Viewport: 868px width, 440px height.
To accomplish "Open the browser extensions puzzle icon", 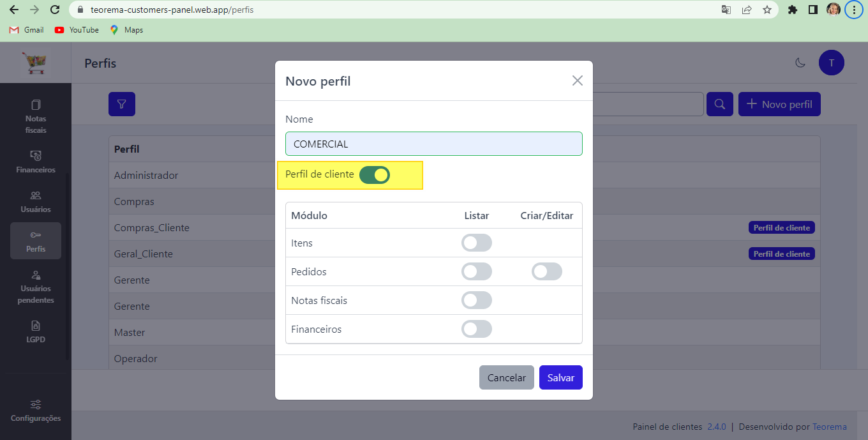I will (x=793, y=10).
